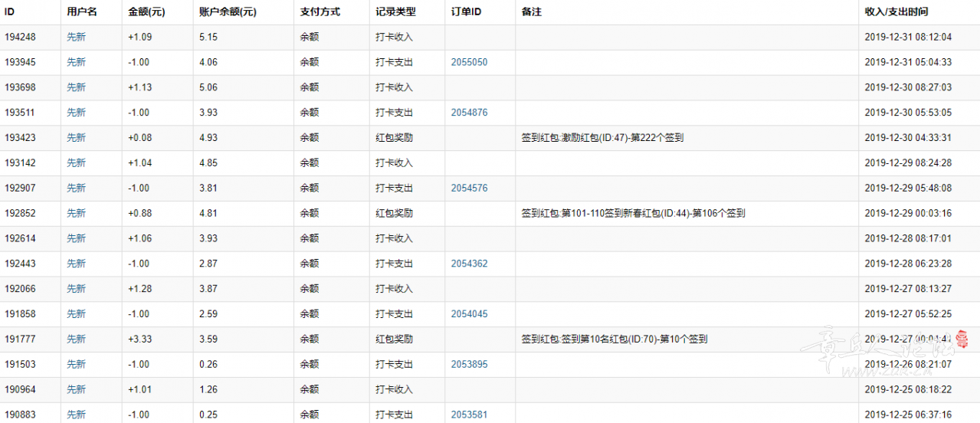Viewport: 980px width, 423px height.
Task: Select amount +0.08
Action: point(140,138)
